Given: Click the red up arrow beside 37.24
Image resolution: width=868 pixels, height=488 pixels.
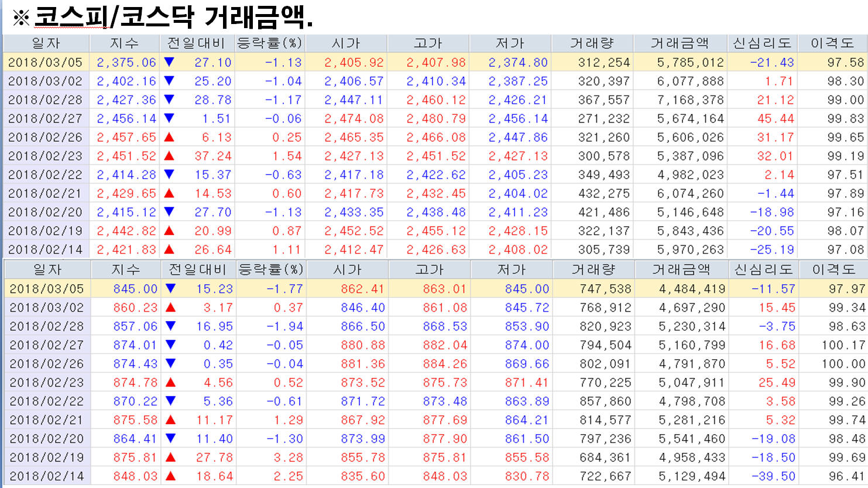Looking at the screenshot, I should coord(169,156).
